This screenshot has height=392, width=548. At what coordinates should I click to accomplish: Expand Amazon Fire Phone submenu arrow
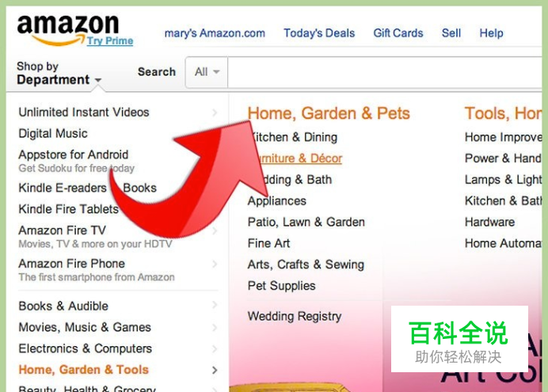(x=215, y=265)
